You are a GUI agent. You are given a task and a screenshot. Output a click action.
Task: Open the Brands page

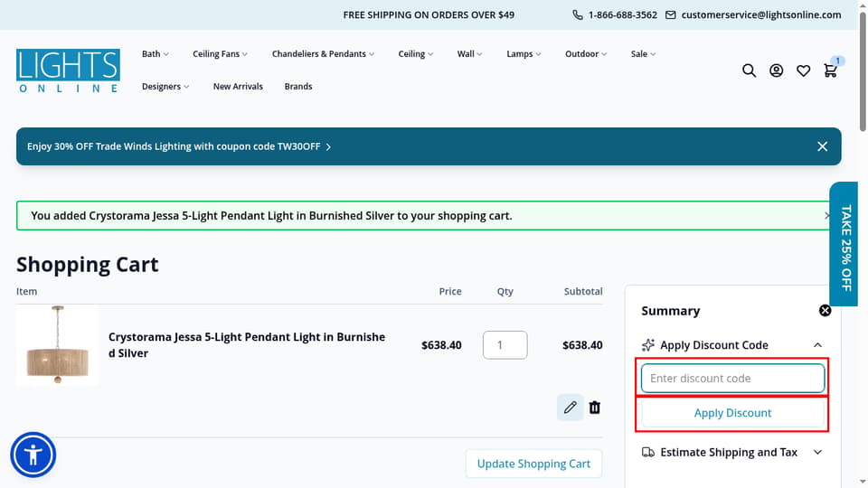(298, 87)
